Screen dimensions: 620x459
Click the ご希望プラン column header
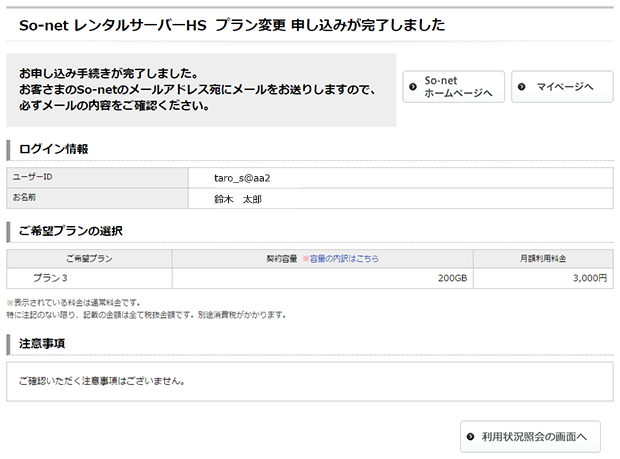coord(89,258)
